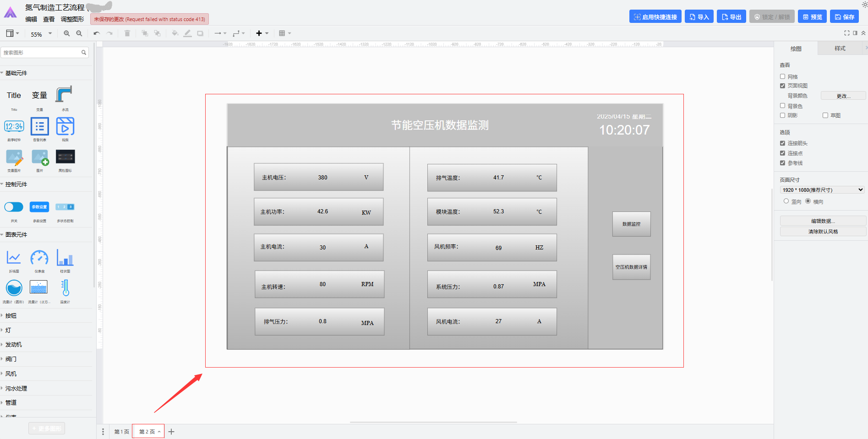
Task: Select the thermometer shape icon
Action: [x=65, y=288]
